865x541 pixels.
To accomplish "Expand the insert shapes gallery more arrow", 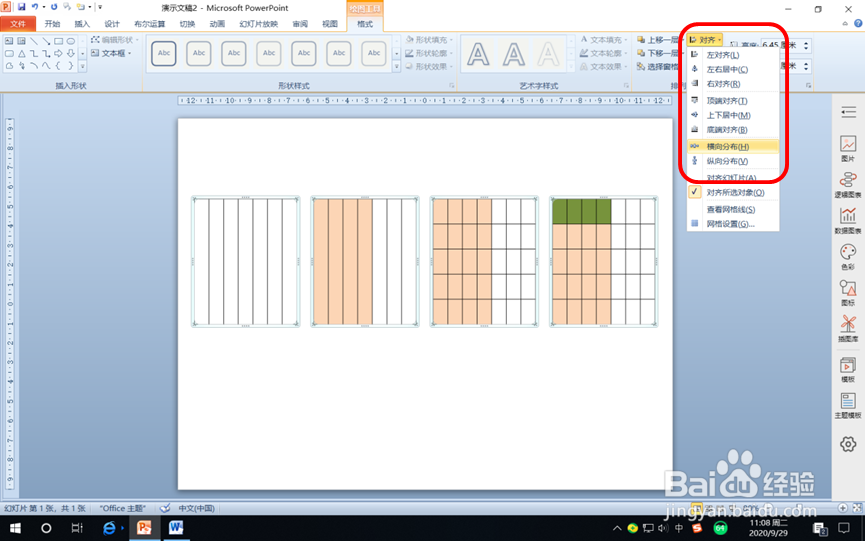I will pyautogui.click(x=82, y=66).
